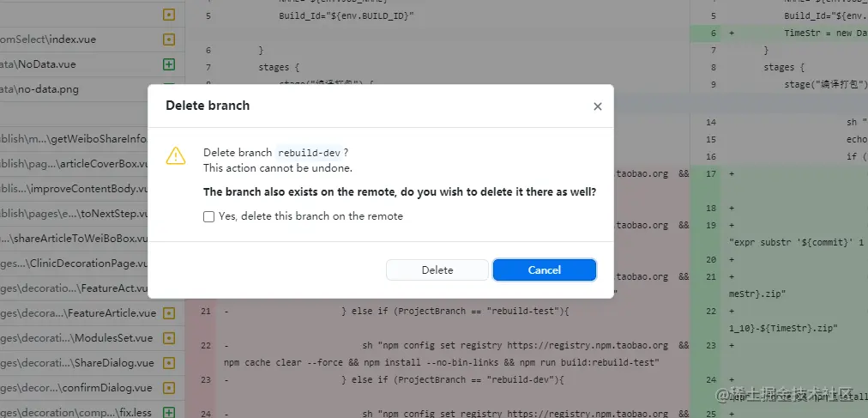Click removed line with "rebuild-dev" condition
Image resolution: width=868 pixels, height=418 pixels.
pos(453,379)
